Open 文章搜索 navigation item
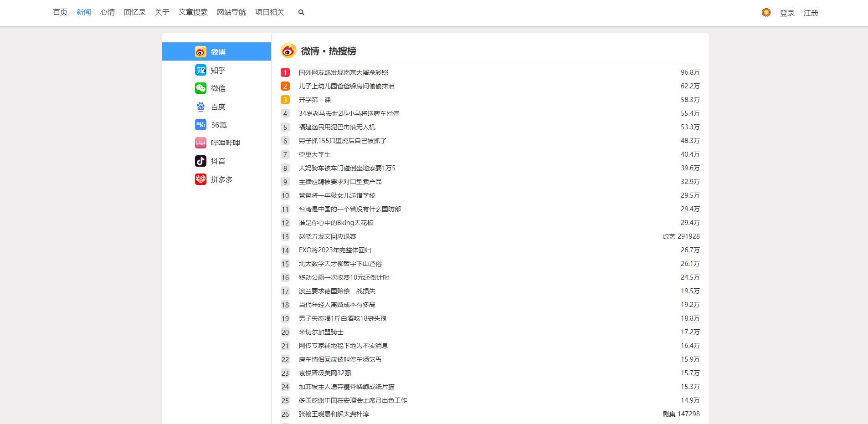Image resolution: width=868 pixels, height=424 pixels. 193,12
